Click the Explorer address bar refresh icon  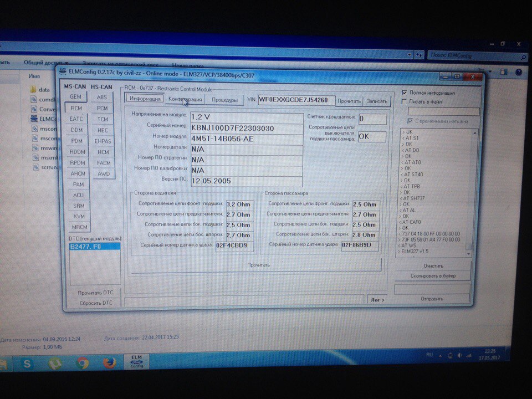point(419,55)
